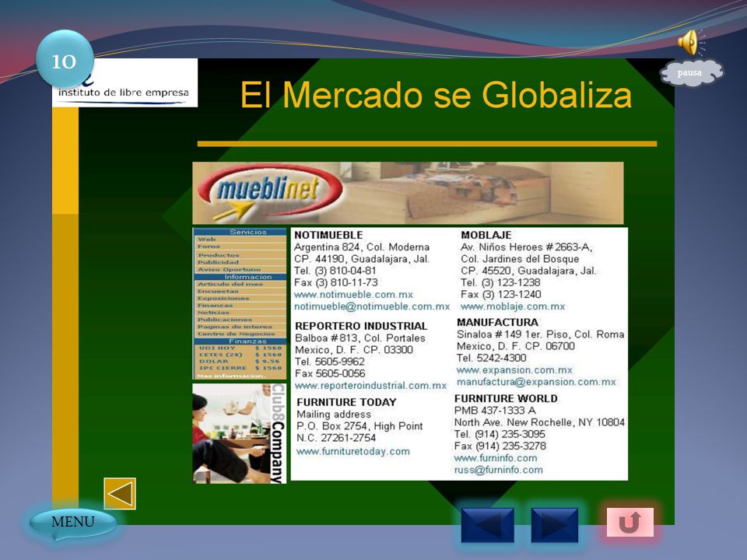Select the Publicaciones sidebar item

(x=240, y=320)
